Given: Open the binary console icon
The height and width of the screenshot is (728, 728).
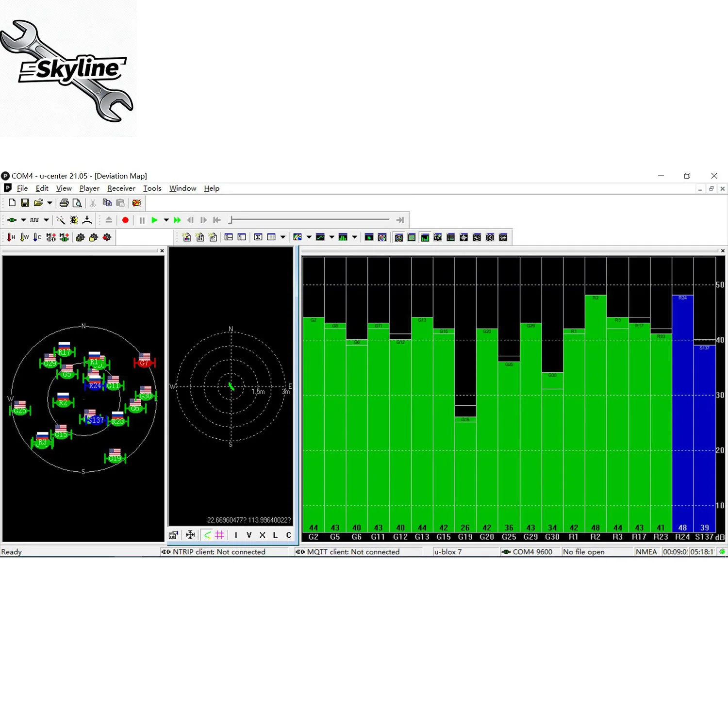Looking at the screenshot, I should pos(200,237).
